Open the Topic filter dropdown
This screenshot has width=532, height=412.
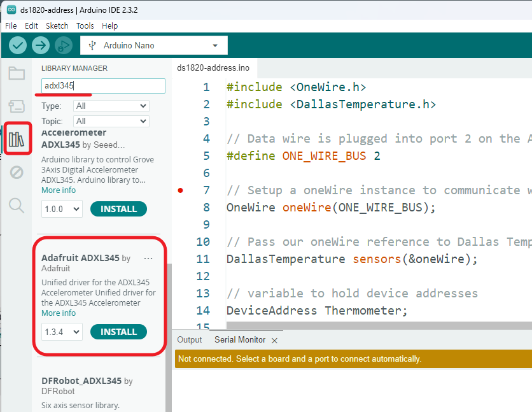tap(111, 121)
